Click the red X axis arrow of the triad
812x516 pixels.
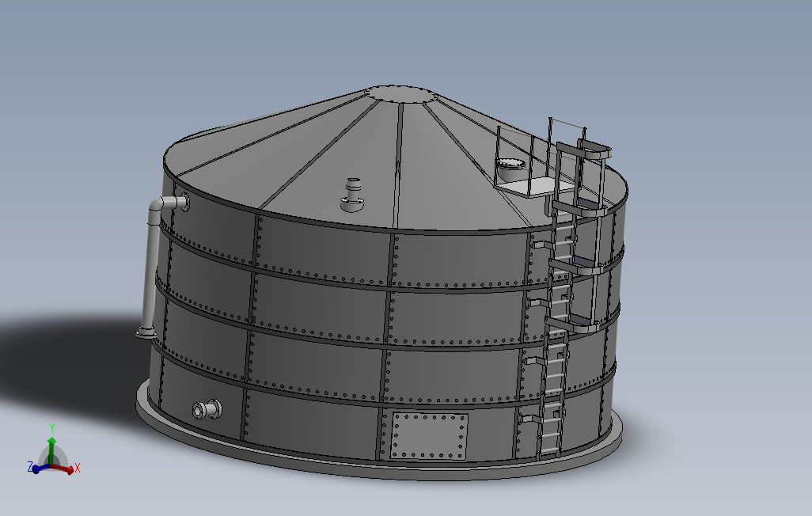[63, 469]
